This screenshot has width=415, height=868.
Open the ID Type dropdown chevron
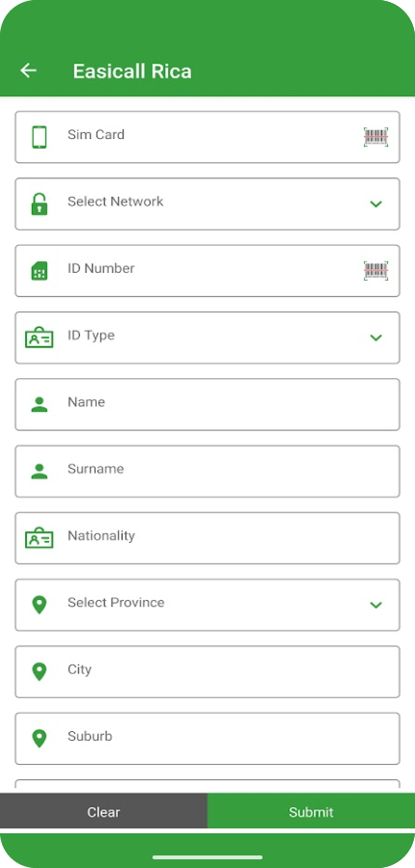click(x=375, y=338)
